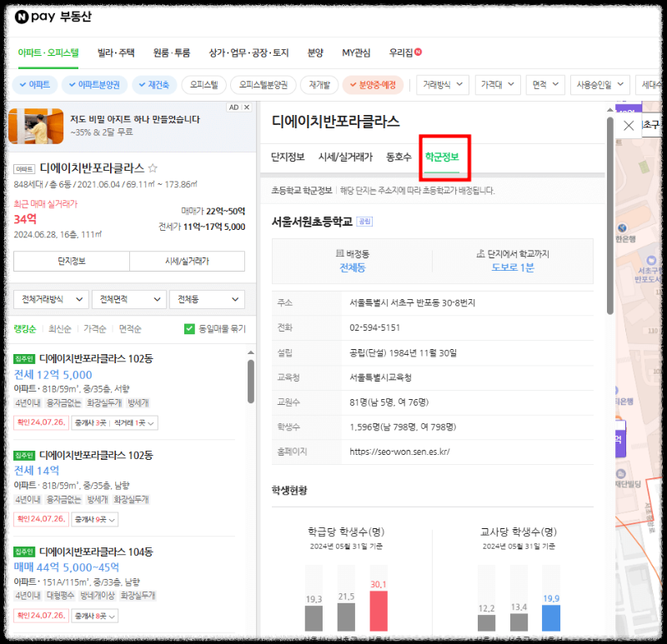The width and height of the screenshot is (667, 644).
Task: Expand the 중개사 8곳 dropdown
Action: (x=95, y=616)
